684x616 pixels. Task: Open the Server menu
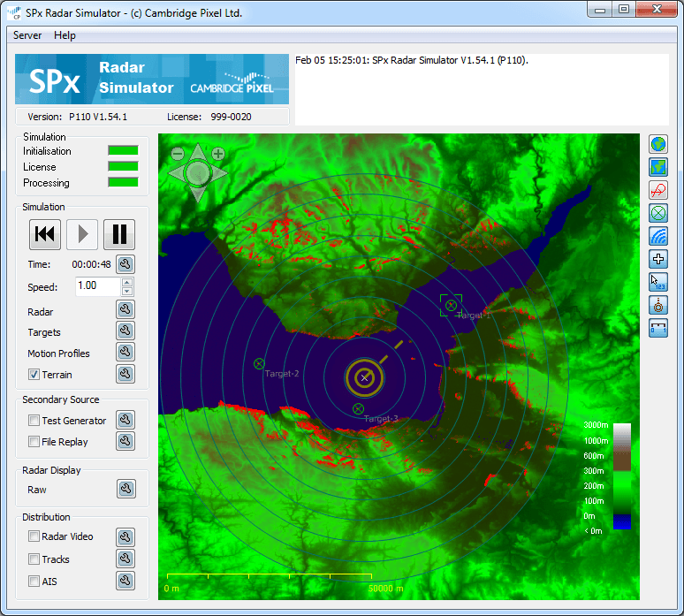[27, 35]
